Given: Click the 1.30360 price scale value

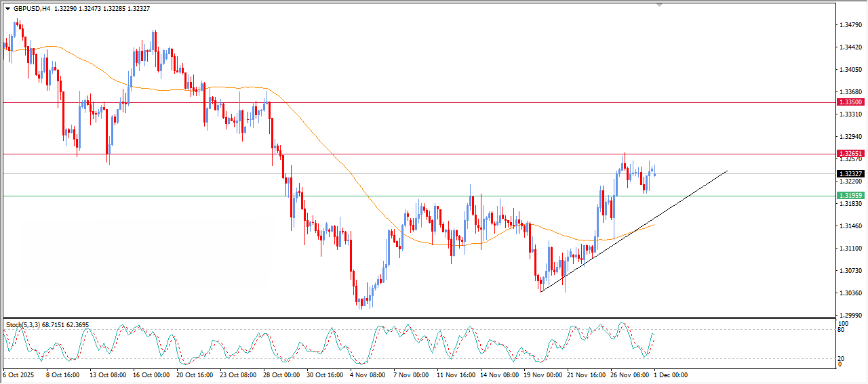Looking at the screenshot, I should pyautogui.click(x=850, y=293).
